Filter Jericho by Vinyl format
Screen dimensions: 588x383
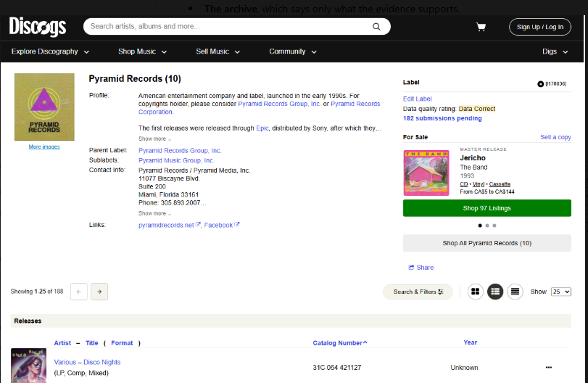(479, 184)
